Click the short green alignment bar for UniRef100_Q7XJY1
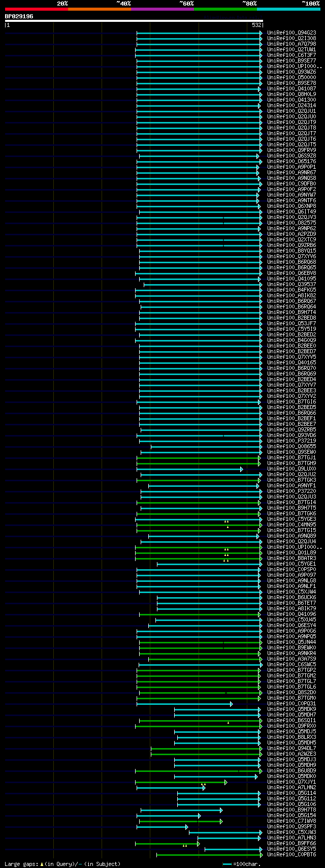 (181, 782)
